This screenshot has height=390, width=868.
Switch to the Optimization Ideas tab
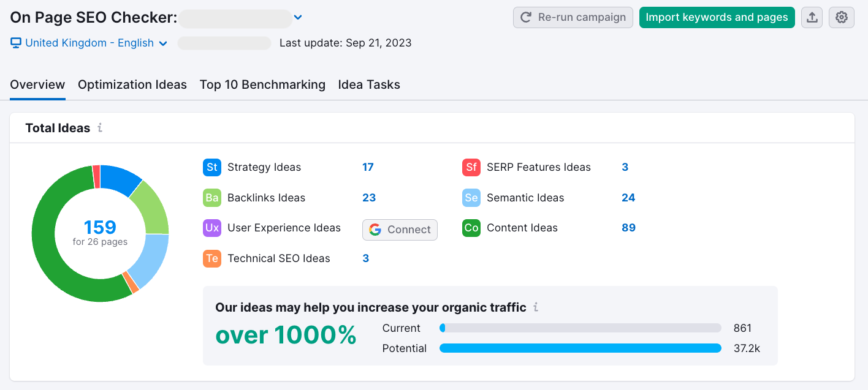[x=132, y=84]
